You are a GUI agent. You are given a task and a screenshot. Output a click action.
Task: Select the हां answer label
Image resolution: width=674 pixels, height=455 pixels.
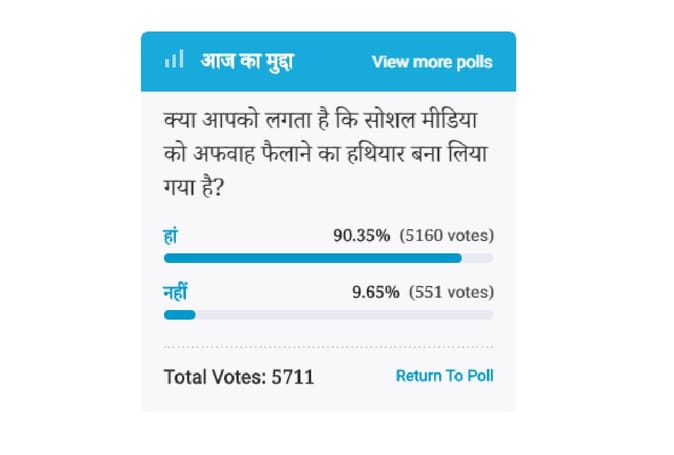click(170, 236)
